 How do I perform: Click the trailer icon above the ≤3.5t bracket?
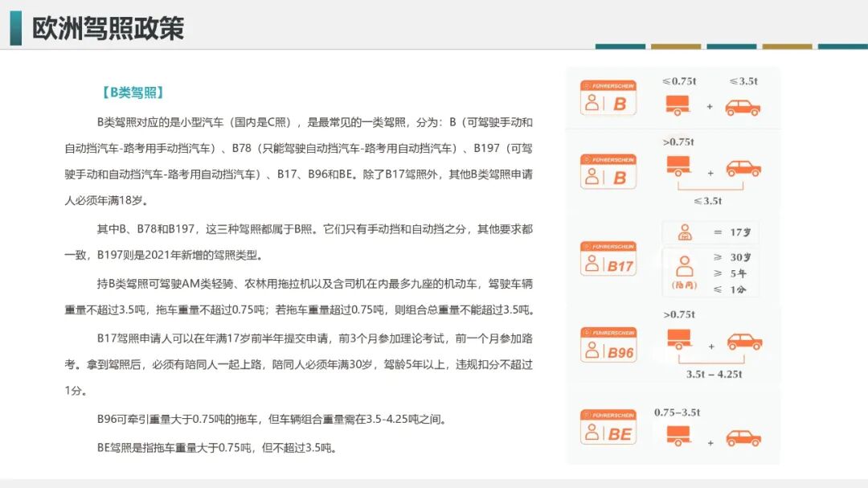click(678, 166)
